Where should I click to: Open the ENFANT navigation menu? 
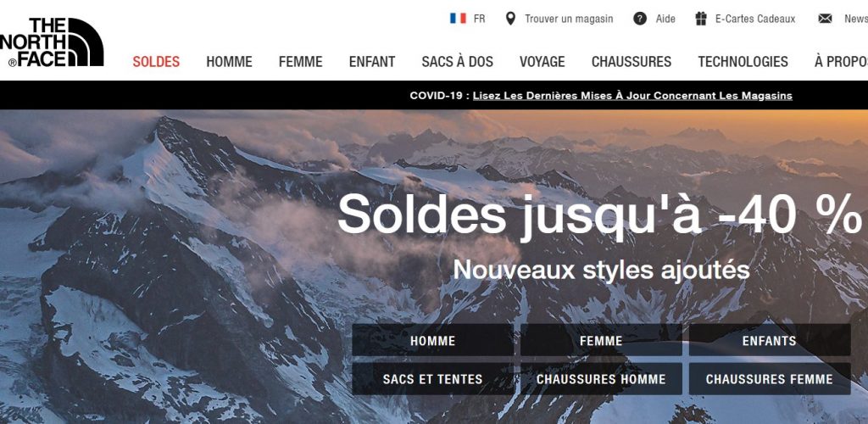pos(372,61)
